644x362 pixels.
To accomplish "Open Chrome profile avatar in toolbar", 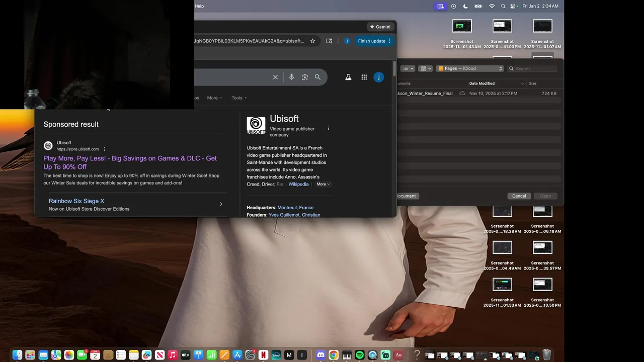I will (347, 41).
